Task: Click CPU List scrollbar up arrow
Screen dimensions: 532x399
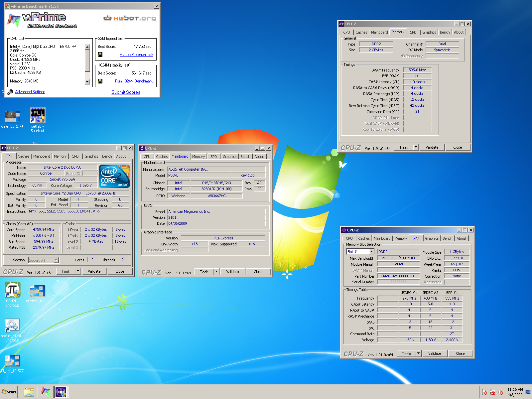Action: 87,47
